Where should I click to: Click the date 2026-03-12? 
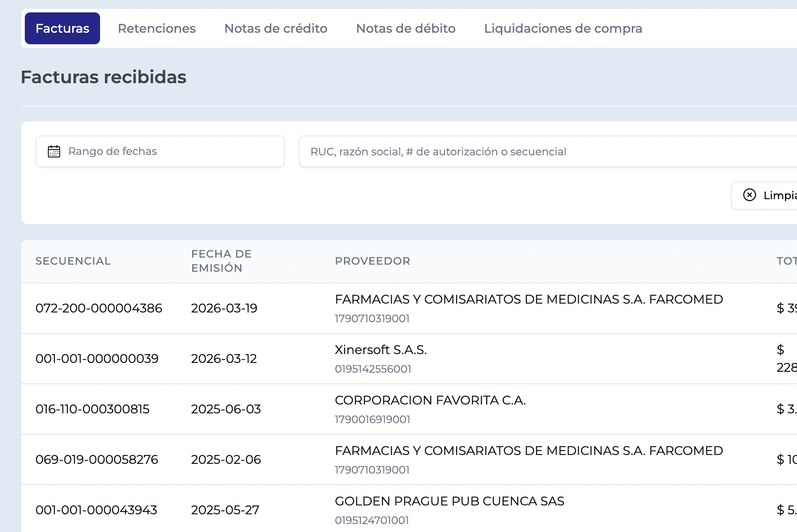(224, 359)
